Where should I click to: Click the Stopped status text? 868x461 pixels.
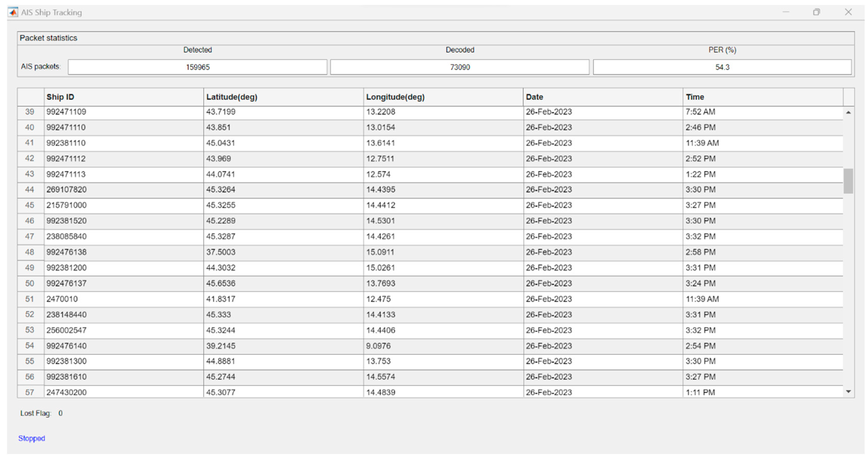point(32,438)
